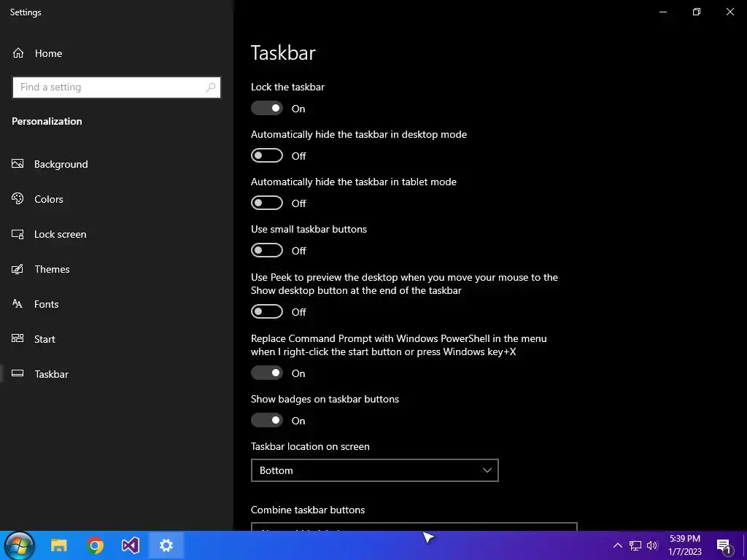Click the search magnifier icon

pyautogui.click(x=211, y=87)
